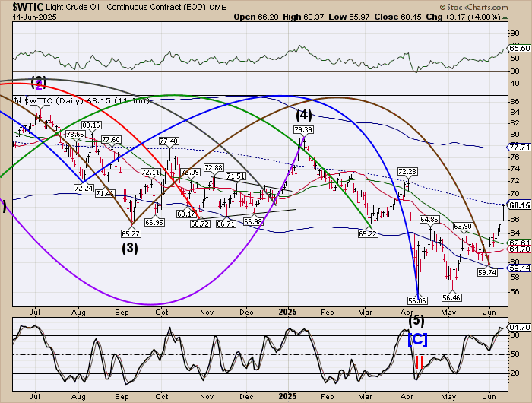Image resolution: width=532 pixels, height=403 pixels.
Task: Select the 79.39 peak price label
Action: pos(305,130)
